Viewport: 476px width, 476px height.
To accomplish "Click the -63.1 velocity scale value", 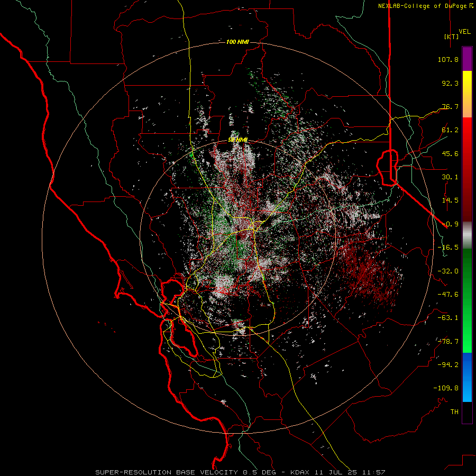I will 448,318.
